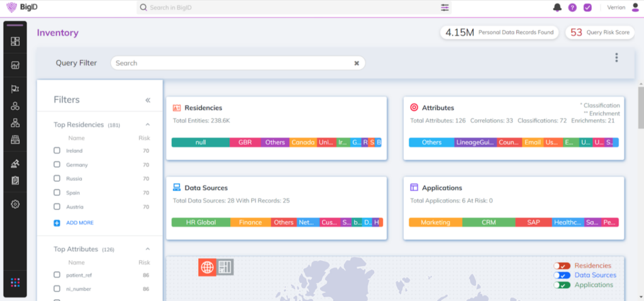This screenshot has height=301, width=644.
Task: Click the Search in BigID field
Action: pos(289,8)
